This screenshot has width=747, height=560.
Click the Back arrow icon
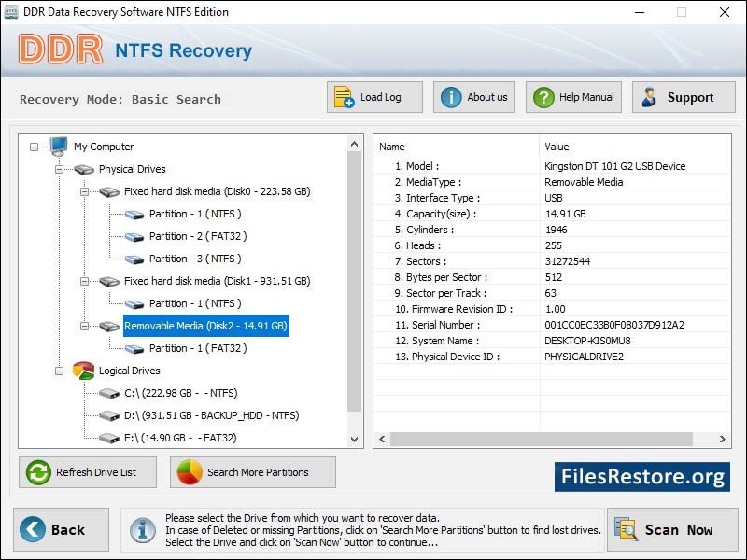(34, 529)
